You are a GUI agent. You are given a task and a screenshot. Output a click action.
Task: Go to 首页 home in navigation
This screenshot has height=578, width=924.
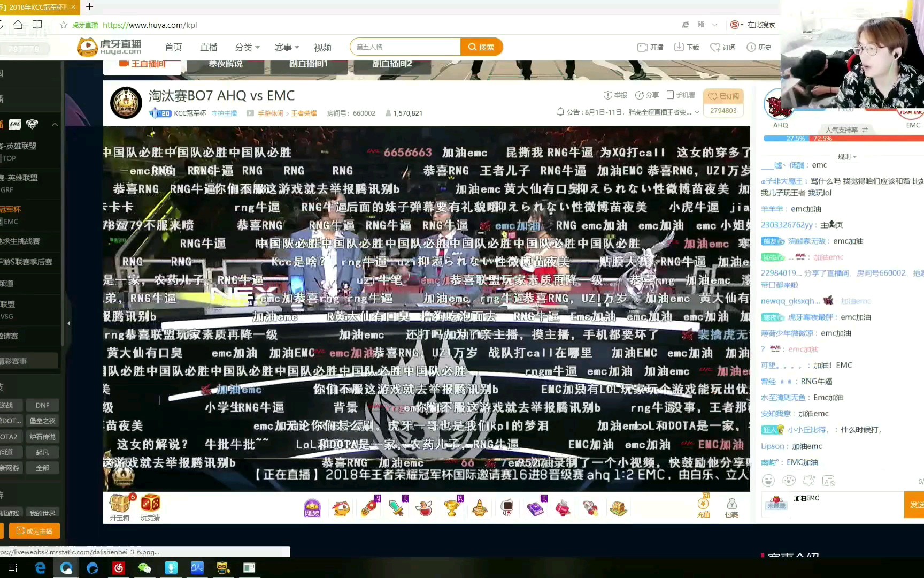coord(173,47)
